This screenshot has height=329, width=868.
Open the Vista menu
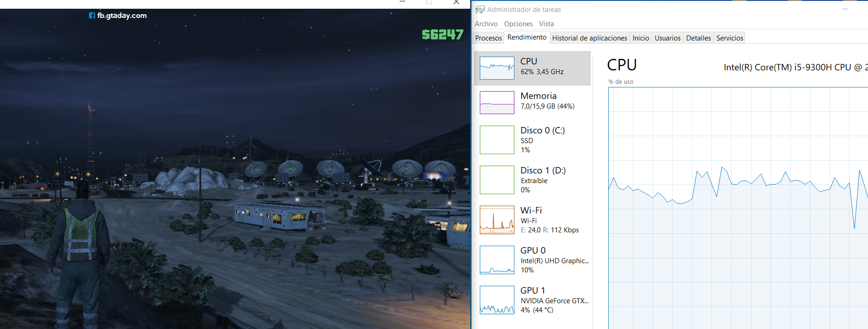pos(546,24)
